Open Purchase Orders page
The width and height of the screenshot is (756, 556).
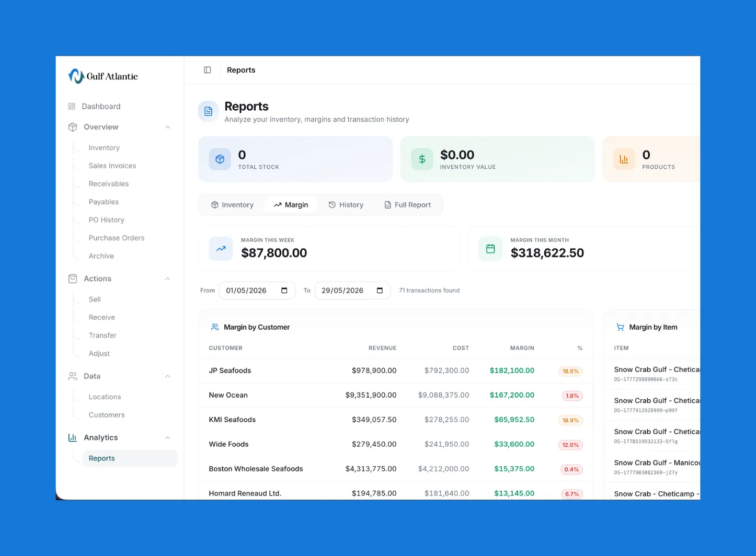pos(117,238)
